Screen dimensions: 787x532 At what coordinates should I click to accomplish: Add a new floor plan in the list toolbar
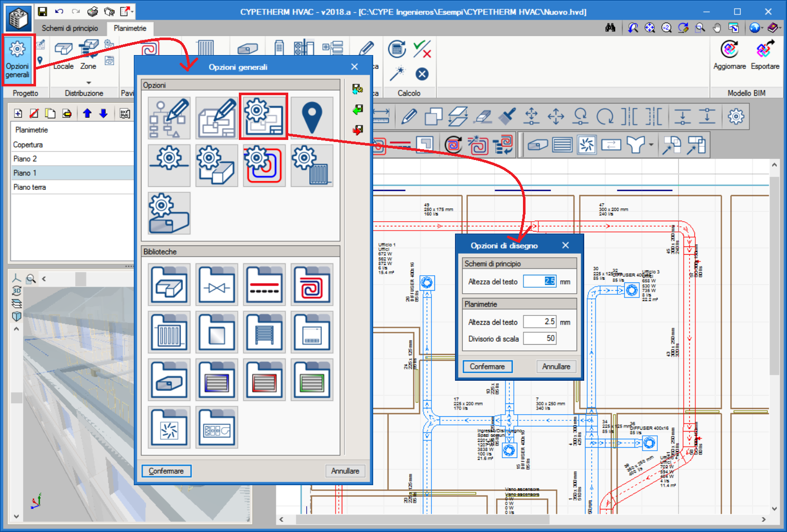pyautogui.click(x=18, y=113)
